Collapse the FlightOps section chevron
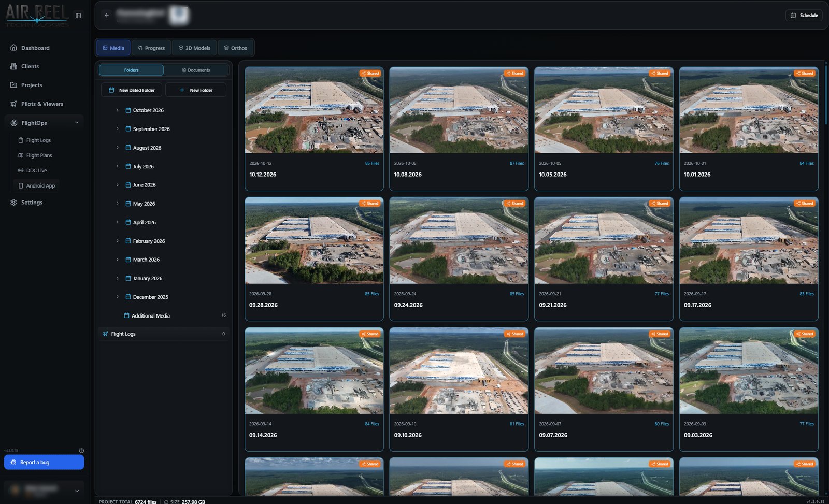 77,123
